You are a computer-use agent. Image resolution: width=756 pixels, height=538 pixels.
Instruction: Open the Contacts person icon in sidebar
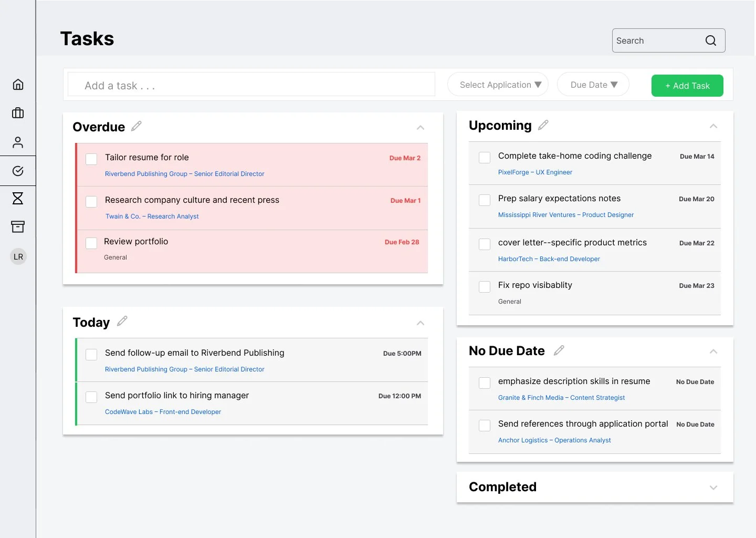(x=18, y=142)
